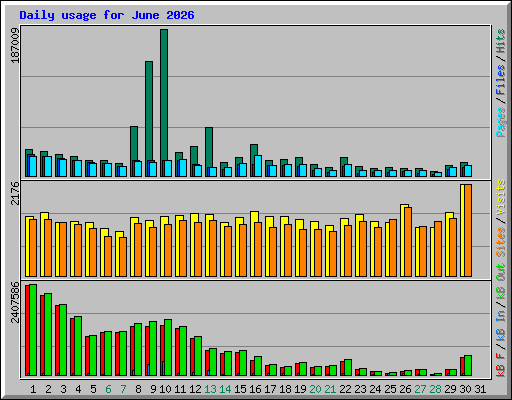Image resolution: width=512 pixels, height=400 pixels.
Task: Click day label 2 on the x-axis
Action: tap(48, 389)
